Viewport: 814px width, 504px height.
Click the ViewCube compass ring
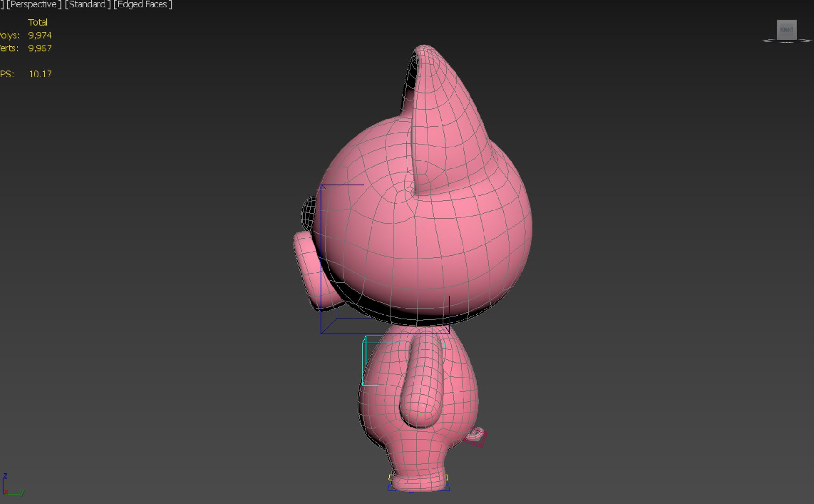coord(787,41)
